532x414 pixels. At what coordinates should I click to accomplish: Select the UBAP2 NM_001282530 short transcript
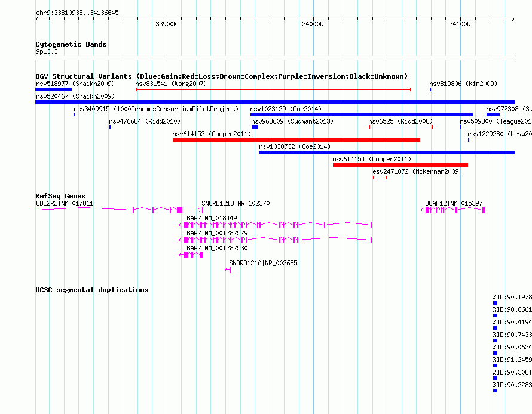click(191, 255)
